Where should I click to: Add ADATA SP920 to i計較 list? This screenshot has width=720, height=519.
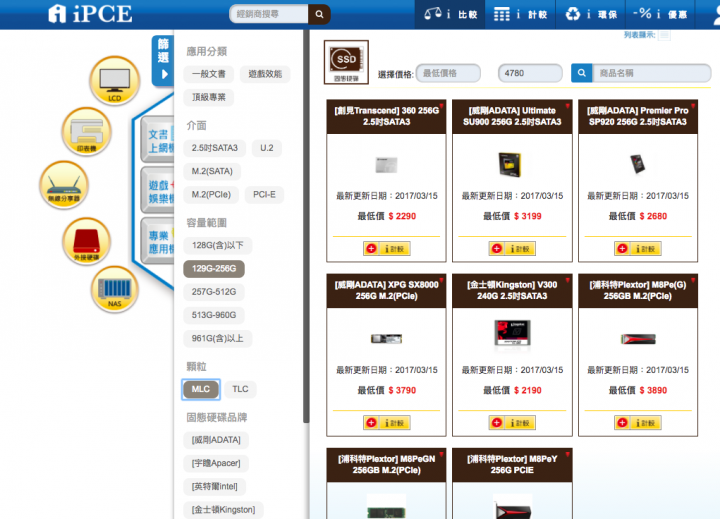[638, 248]
